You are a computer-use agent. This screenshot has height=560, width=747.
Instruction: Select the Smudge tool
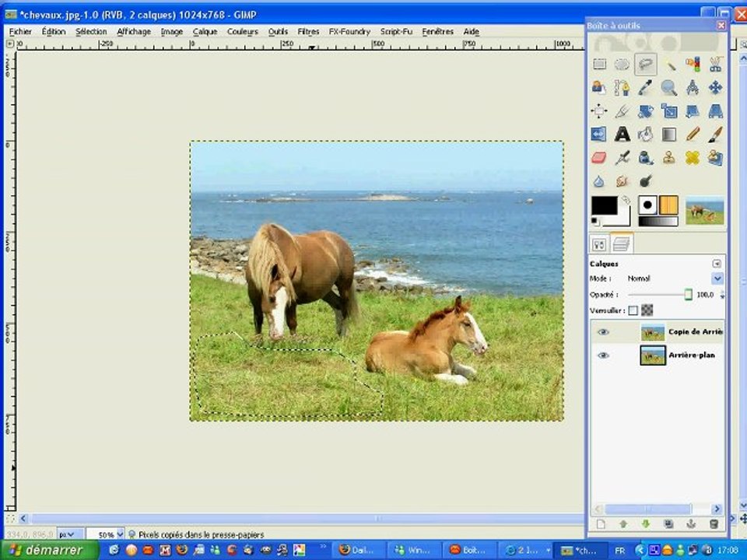pos(622,181)
